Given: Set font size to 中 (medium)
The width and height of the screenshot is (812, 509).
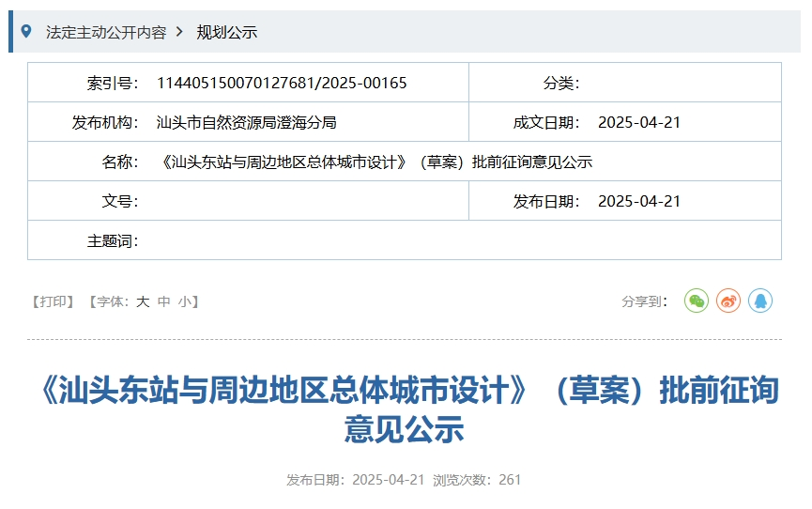Looking at the screenshot, I should click(163, 301).
